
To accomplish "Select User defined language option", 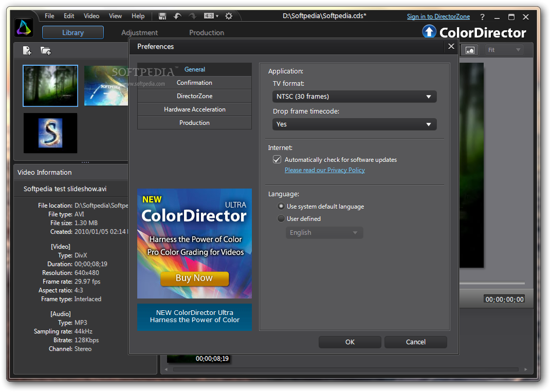I will [281, 218].
